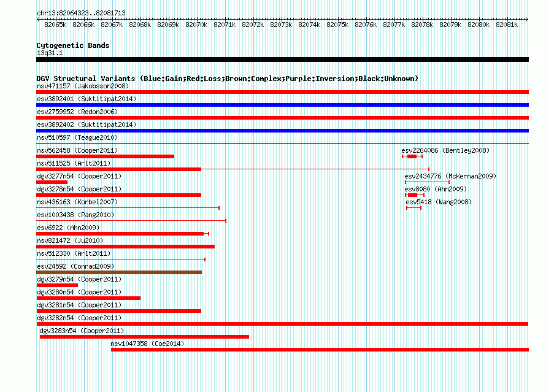
Task: Click dgv3279n54 (Cooper2011) label
Action: [x=79, y=279]
